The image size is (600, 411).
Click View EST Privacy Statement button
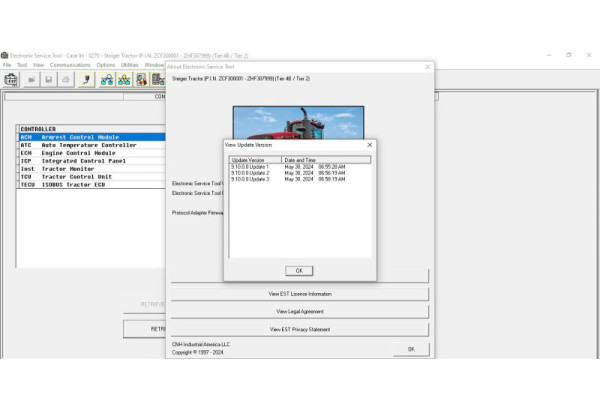300,329
